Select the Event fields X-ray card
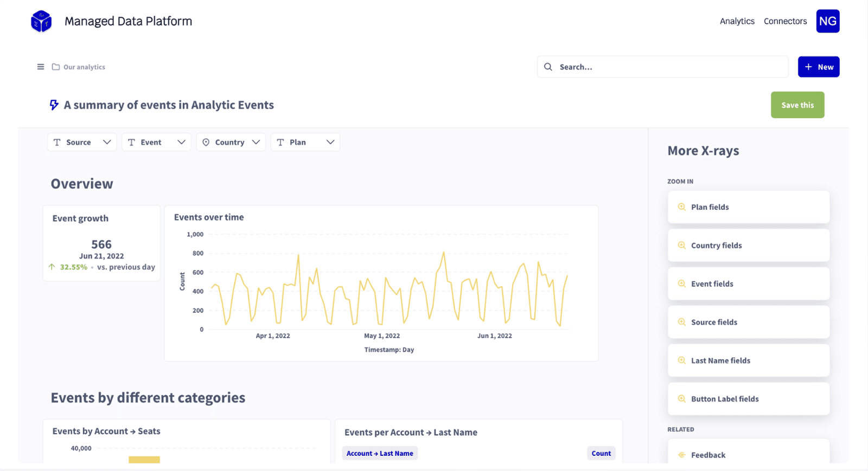This screenshot has height=471, width=868. (748, 284)
